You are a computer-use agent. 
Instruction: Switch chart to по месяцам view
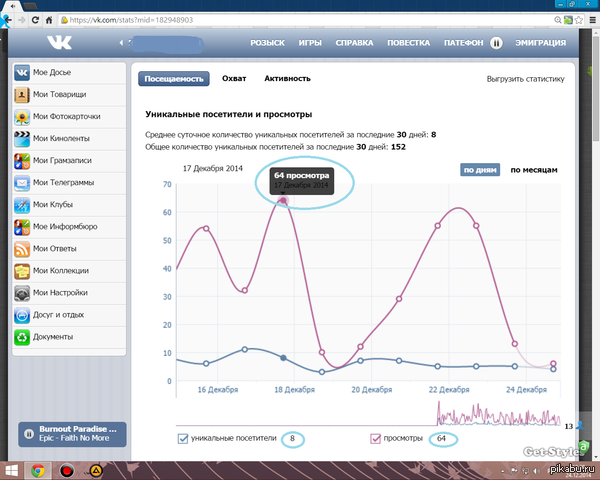point(534,170)
